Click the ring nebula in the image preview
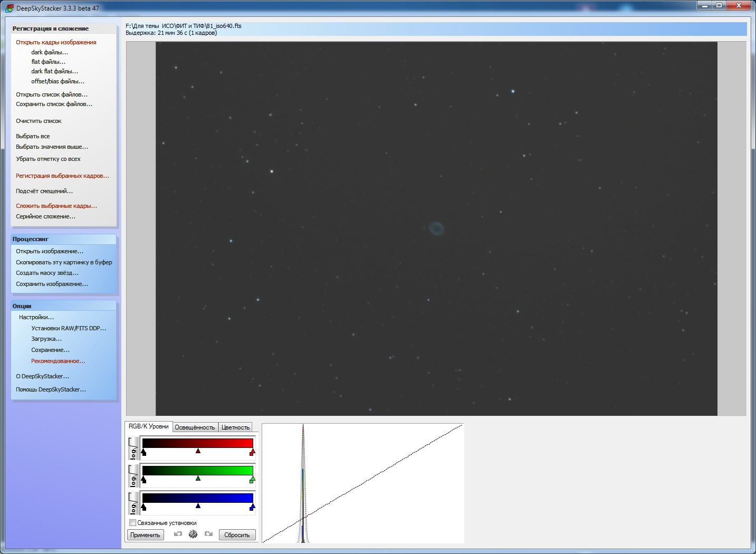Screen dimensions: 756x554 [x=436, y=228]
